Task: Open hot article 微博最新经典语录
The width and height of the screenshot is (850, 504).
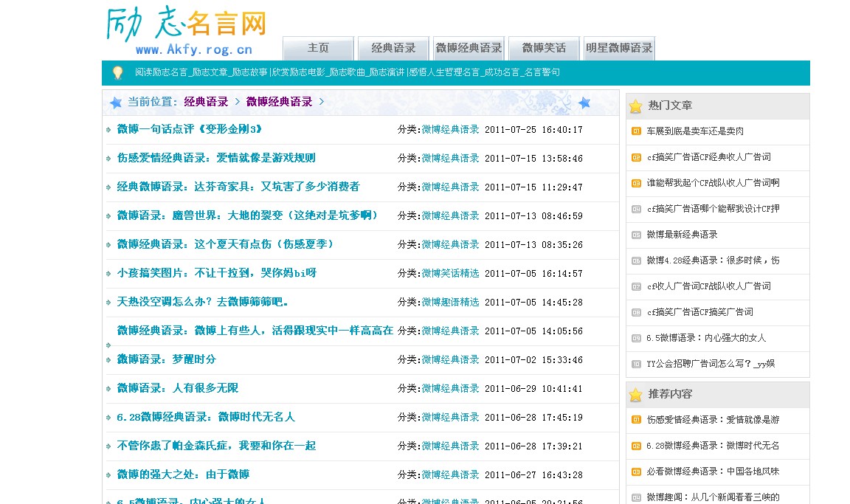Action: 682,235
